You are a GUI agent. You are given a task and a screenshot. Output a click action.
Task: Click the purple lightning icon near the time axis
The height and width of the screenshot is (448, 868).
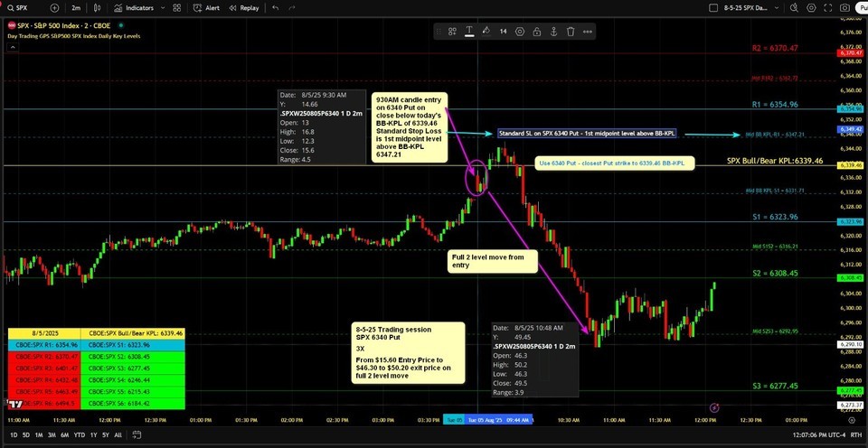pyautogui.click(x=714, y=407)
